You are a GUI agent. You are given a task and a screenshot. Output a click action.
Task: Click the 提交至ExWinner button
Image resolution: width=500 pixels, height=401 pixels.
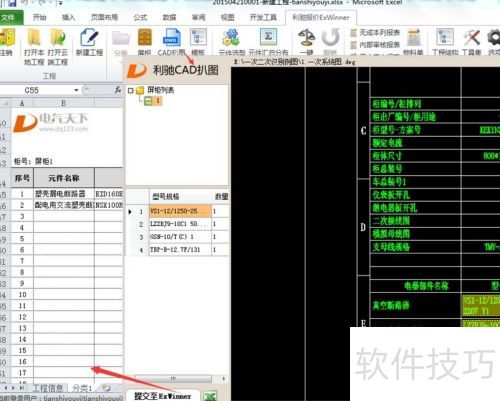163,395
